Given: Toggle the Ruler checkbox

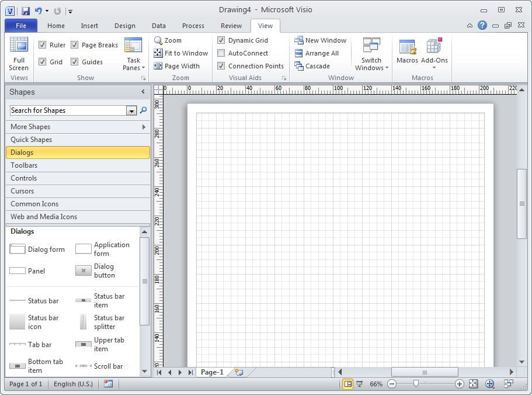Looking at the screenshot, I should coord(43,44).
